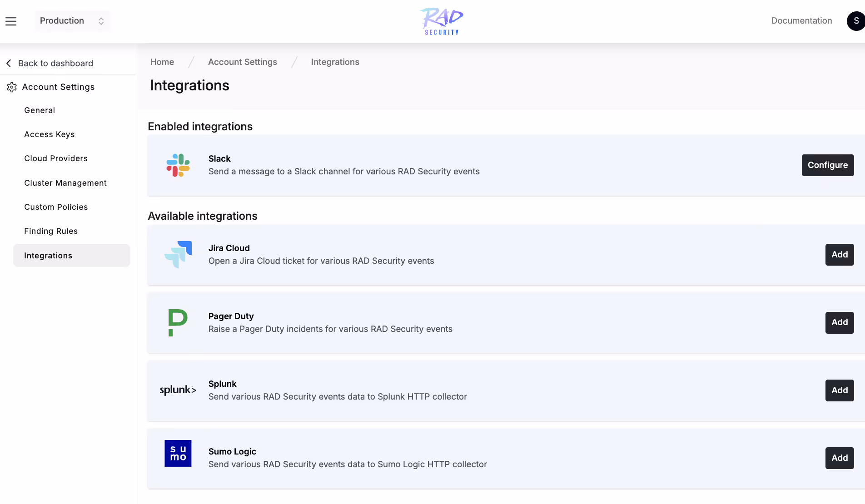Click the Splunk HTTP collector description
The height and width of the screenshot is (504, 865).
338,396
